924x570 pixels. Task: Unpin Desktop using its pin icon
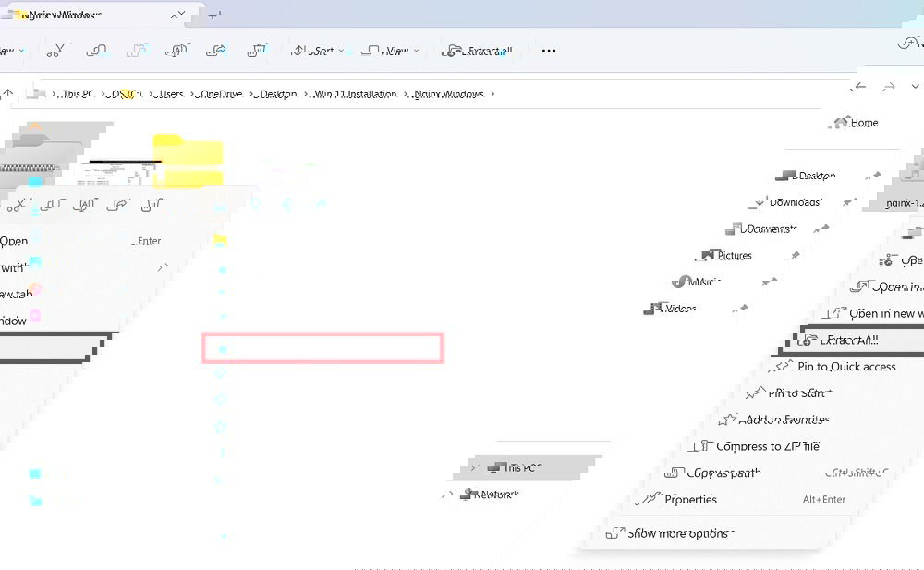[x=873, y=176]
